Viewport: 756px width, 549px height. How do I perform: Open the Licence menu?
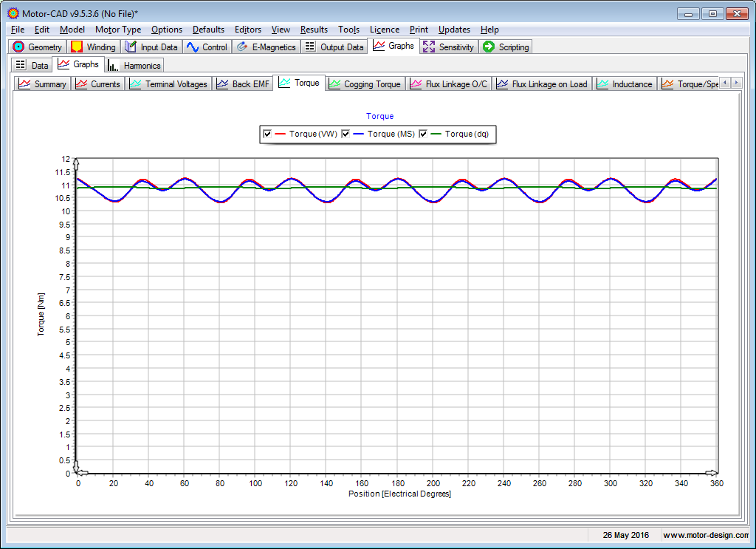[384, 30]
